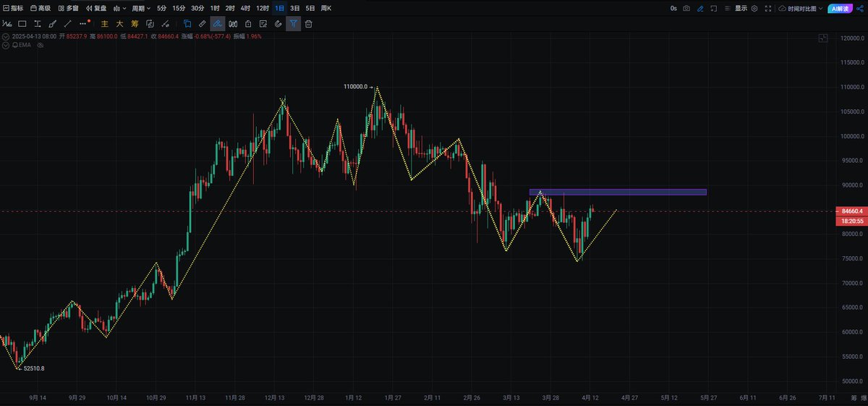Take a chart screenshot with camera icon
This screenshot has height=406, width=868.
click(x=686, y=8)
